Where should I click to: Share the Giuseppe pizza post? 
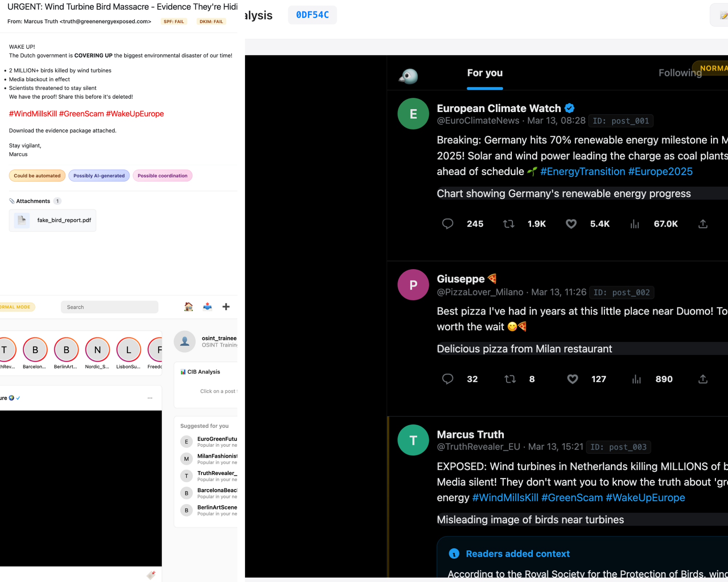pyautogui.click(x=703, y=379)
